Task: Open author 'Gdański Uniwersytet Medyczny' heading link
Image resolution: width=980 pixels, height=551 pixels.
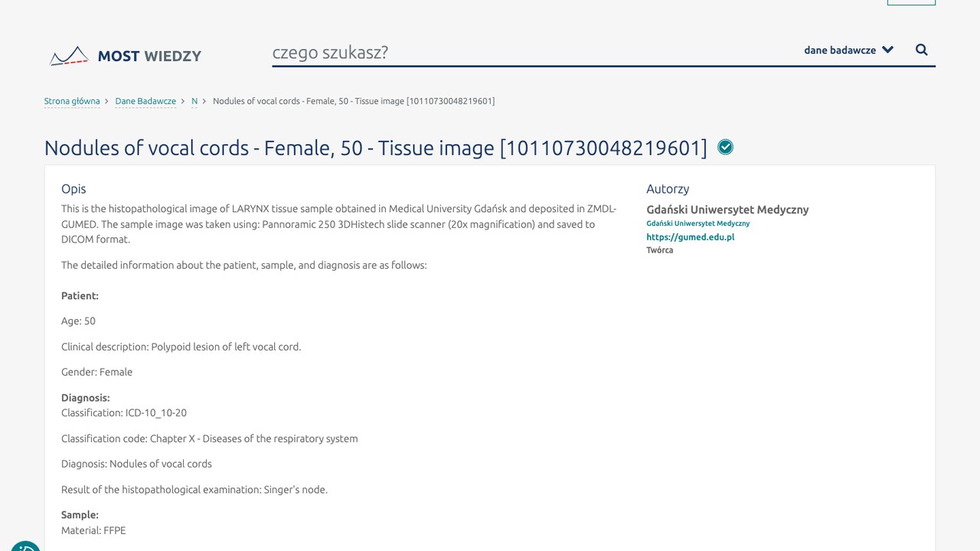Action: [x=727, y=210]
